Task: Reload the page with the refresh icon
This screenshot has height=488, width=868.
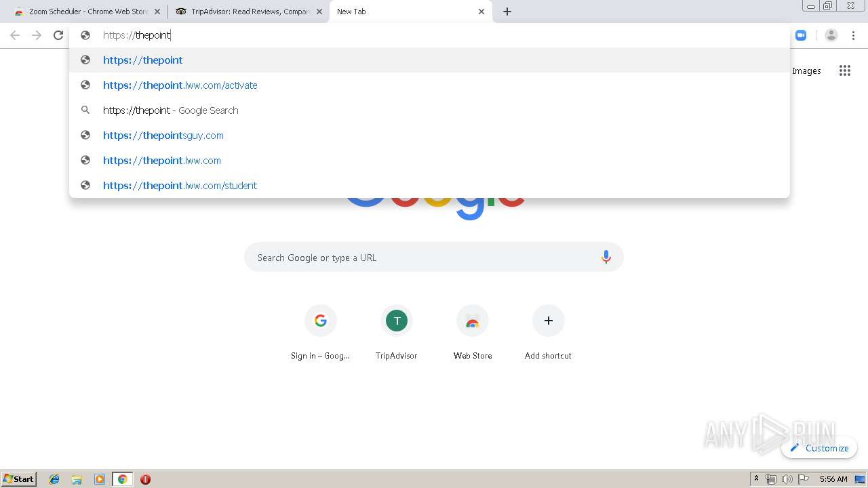Action: coord(58,35)
